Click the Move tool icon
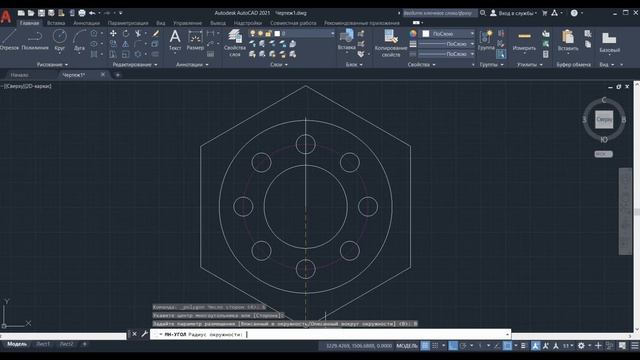Screen dimensions: 640x360 [x=113, y=33]
